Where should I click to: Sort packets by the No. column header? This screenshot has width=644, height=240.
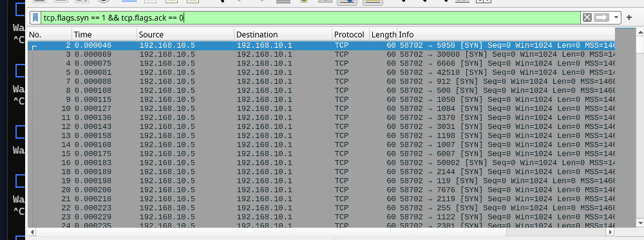tap(50, 35)
